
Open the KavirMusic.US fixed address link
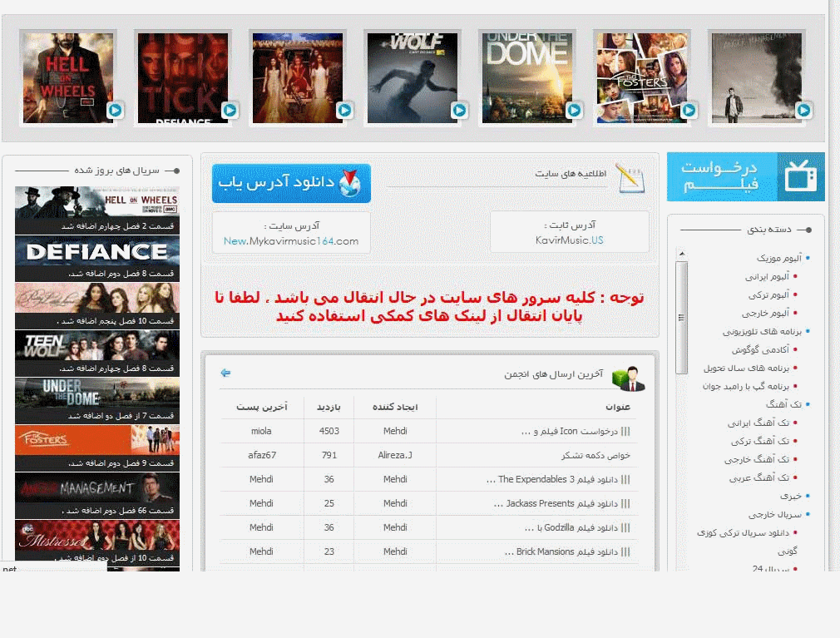click(x=570, y=240)
